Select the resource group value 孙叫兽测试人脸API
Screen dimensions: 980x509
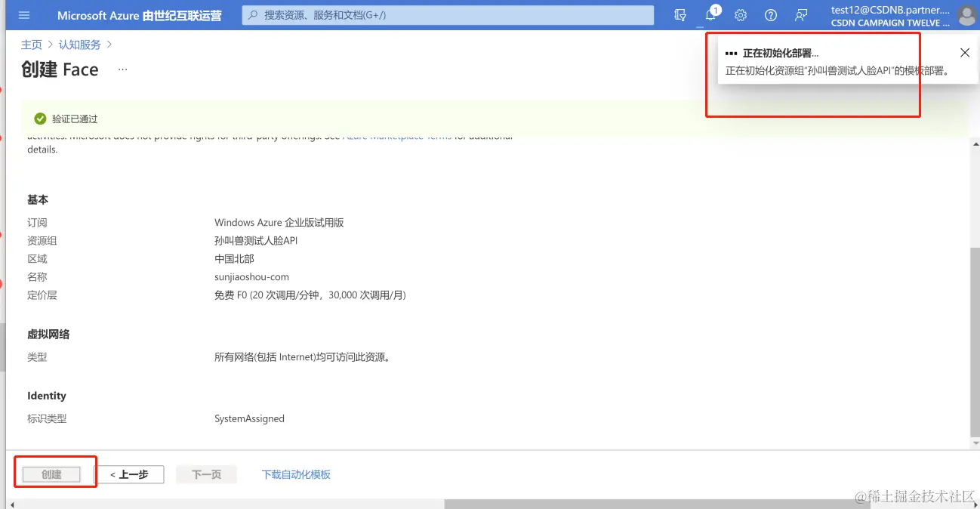[x=256, y=241]
